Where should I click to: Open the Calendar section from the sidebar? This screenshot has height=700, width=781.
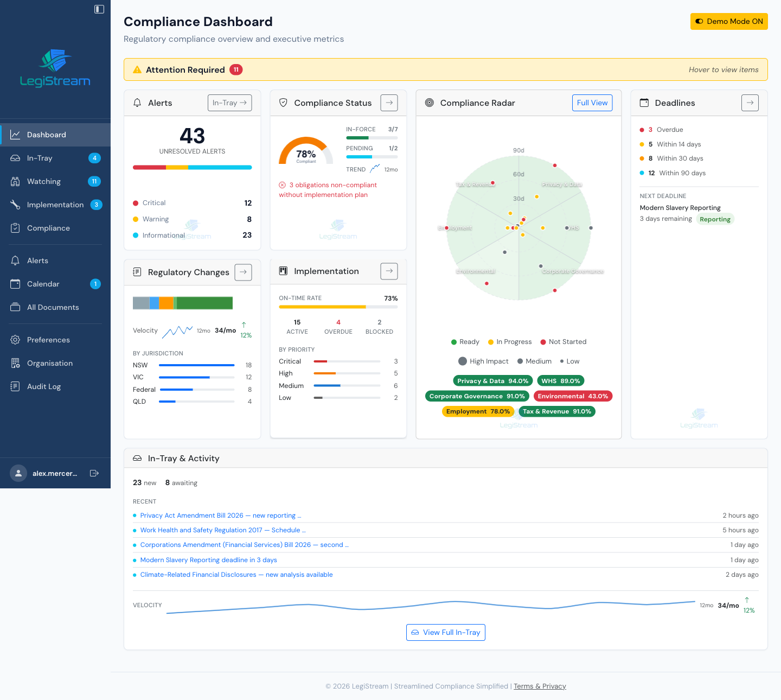pyautogui.click(x=15, y=284)
